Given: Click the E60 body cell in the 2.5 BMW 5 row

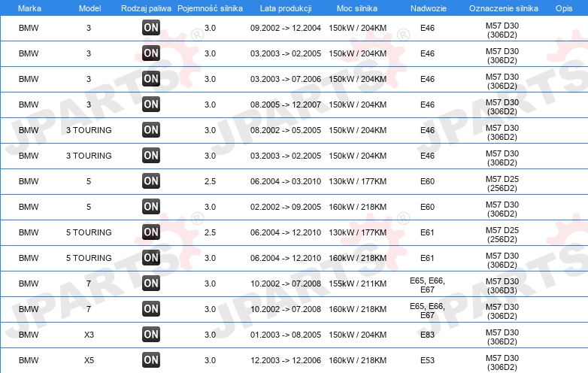Looking at the screenshot, I should tap(427, 181).
